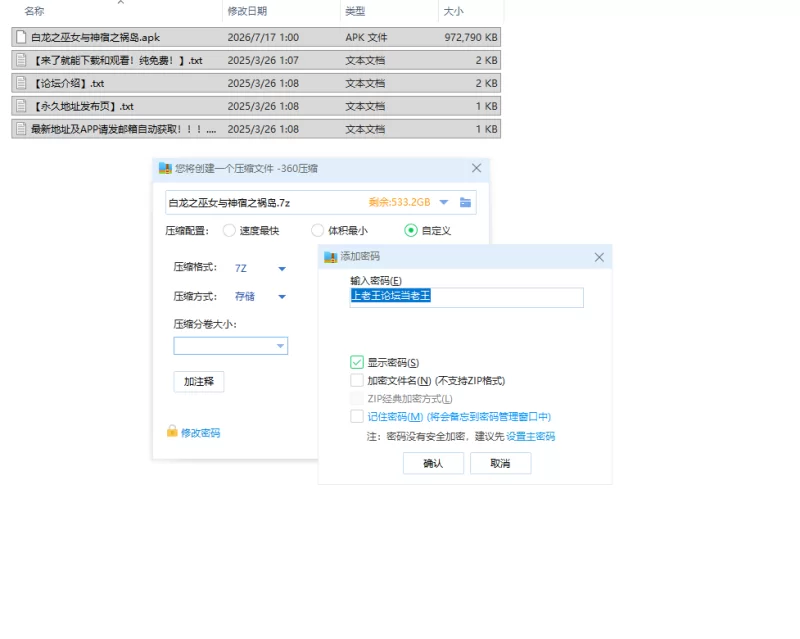
Task: Click the 加注释 button
Action: (199, 382)
